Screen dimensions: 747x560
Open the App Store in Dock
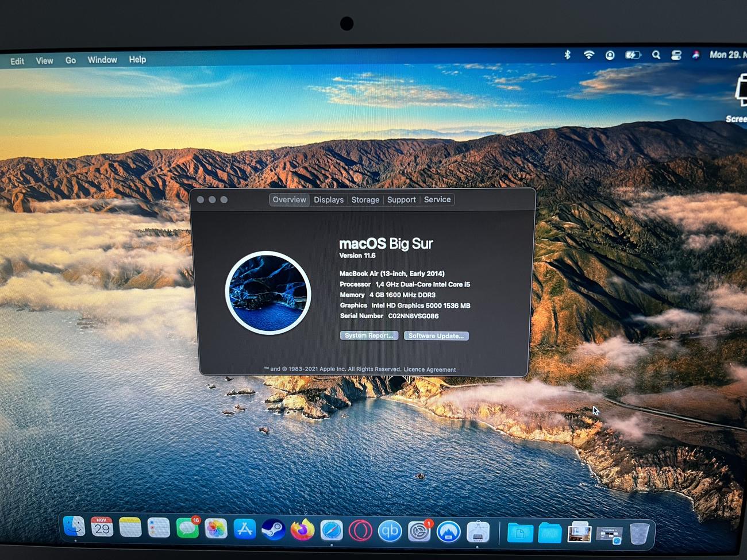point(245,530)
